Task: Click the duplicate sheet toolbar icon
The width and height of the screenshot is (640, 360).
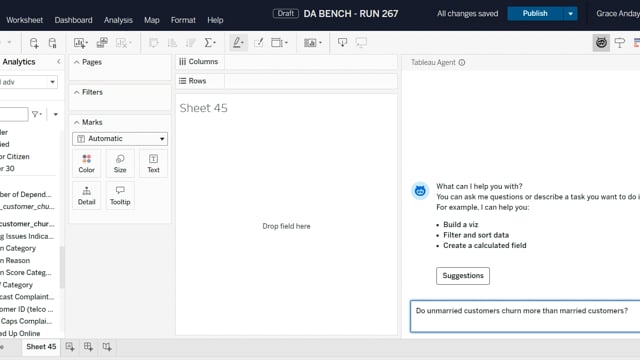Action: (x=102, y=43)
